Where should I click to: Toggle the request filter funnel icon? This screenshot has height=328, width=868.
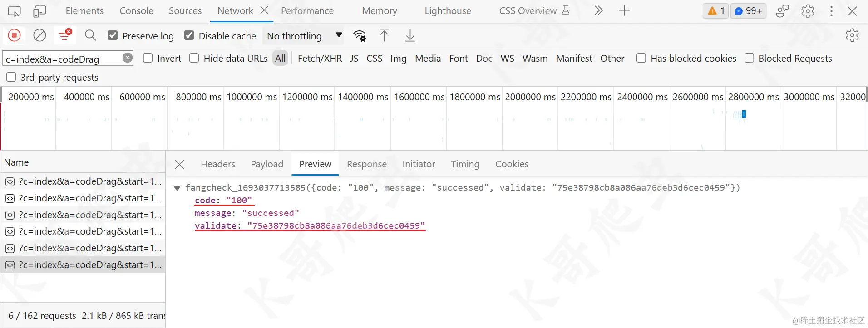point(65,35)
